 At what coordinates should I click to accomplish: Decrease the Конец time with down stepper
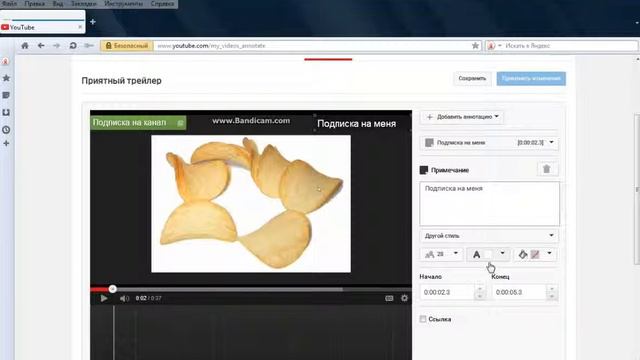(x=552, y=296)
